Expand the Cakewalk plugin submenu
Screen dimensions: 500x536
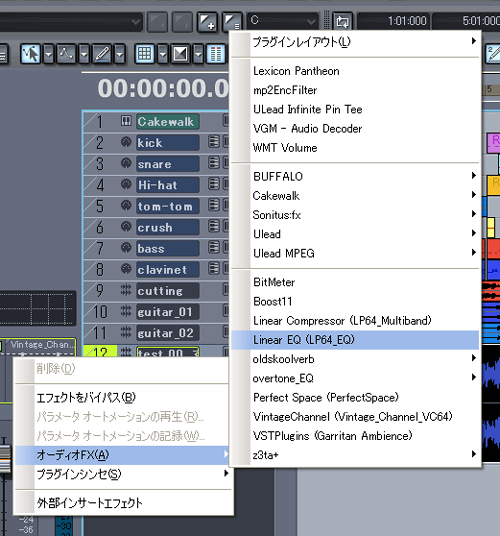pyautogui.click(x=355, y=196)
